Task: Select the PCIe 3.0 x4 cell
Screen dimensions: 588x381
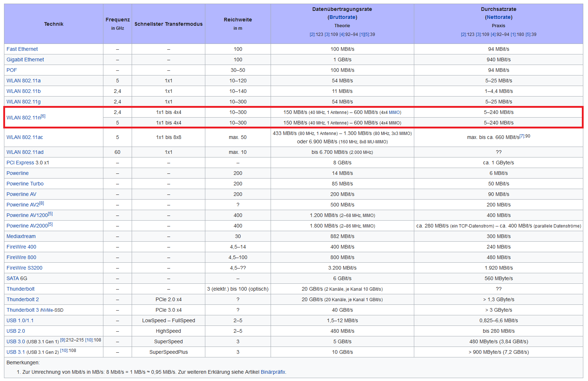Action: pos(169,310)
